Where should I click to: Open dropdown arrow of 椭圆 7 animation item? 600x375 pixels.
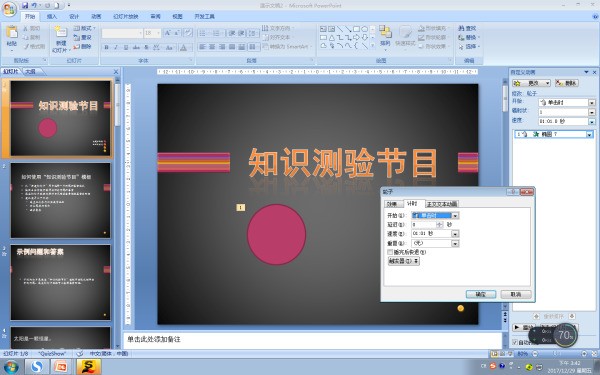590,134
